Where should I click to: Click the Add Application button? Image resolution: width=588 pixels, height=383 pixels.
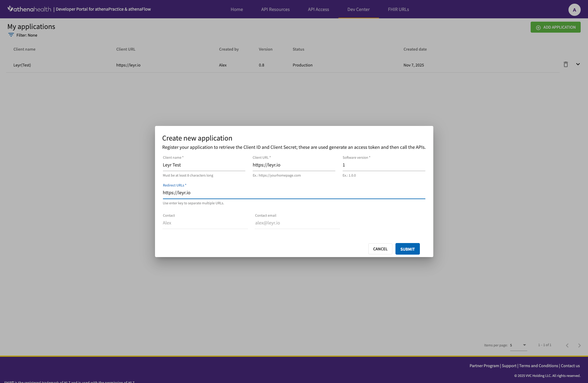coord(555,27)
